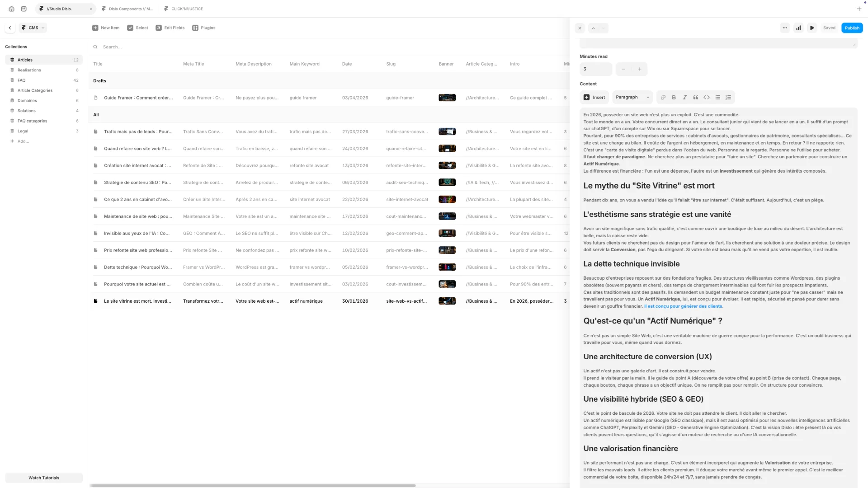The height and width of the screenshot is (488, 868).
Task: Create a bulleted list
Action: coord(717,97)
